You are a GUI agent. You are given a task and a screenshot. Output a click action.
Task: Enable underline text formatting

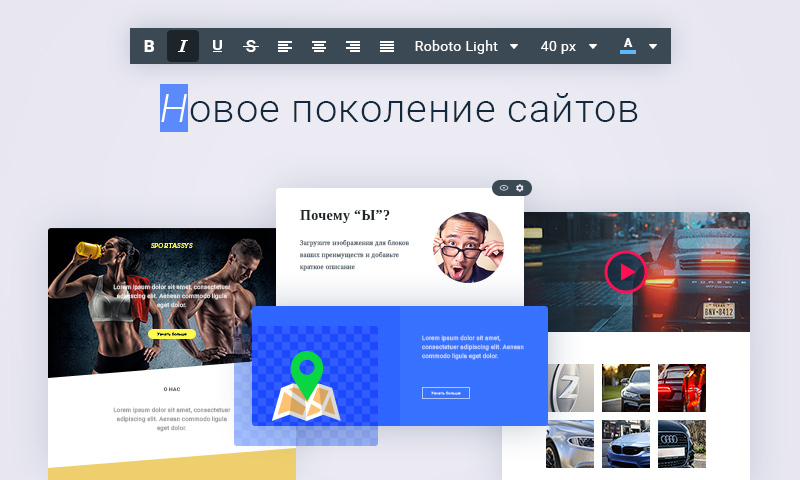(x=217, y=46)
